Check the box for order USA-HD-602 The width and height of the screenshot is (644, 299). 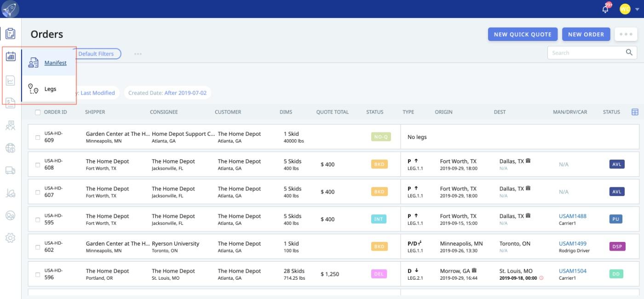(x=38, y=247)
